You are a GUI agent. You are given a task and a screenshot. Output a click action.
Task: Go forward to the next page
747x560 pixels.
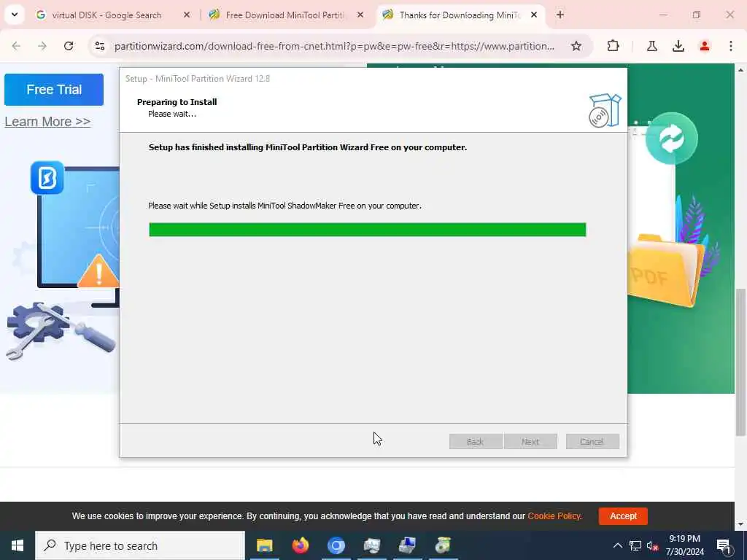(42, 46)
